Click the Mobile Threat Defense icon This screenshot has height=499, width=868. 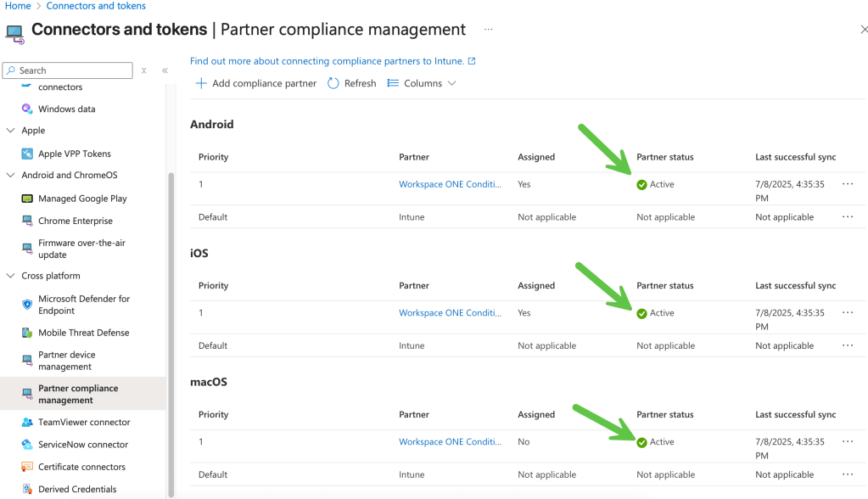27,333
